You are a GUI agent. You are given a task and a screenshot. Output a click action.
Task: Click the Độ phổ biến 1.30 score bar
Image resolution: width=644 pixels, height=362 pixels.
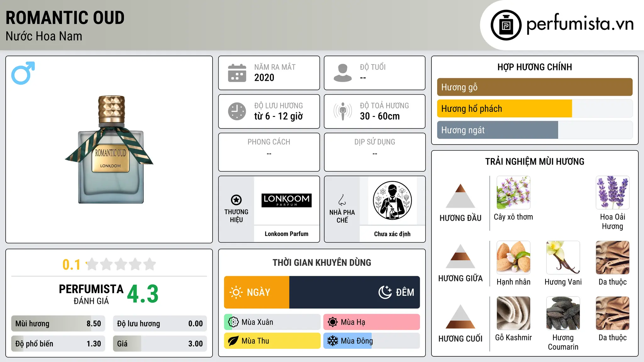tap(58, 344)
